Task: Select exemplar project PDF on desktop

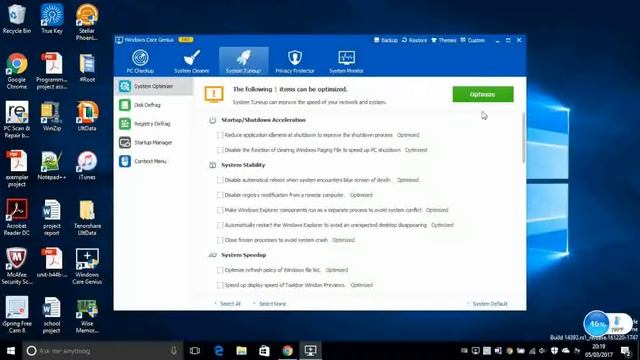Action: click(x=17, y=169)
